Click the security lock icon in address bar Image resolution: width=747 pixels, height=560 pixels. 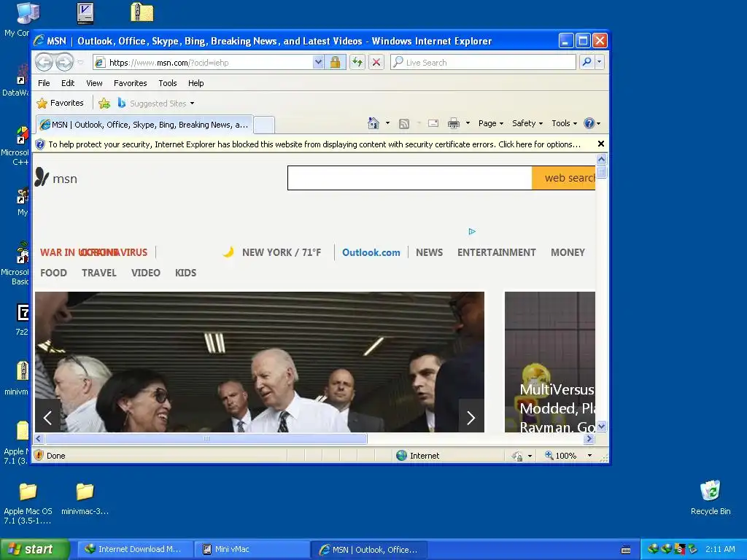click(336, 62)
